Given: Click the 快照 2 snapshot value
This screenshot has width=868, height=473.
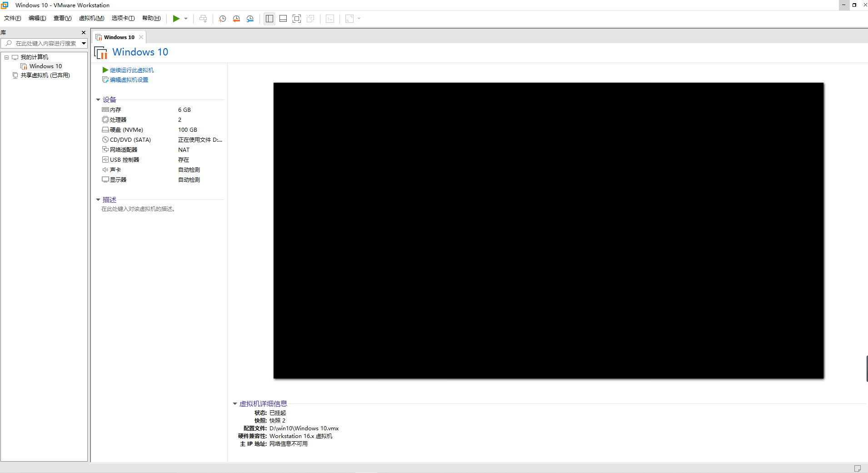Looking at the screenshot, I should pyautogui.click(x=278, y=421).
